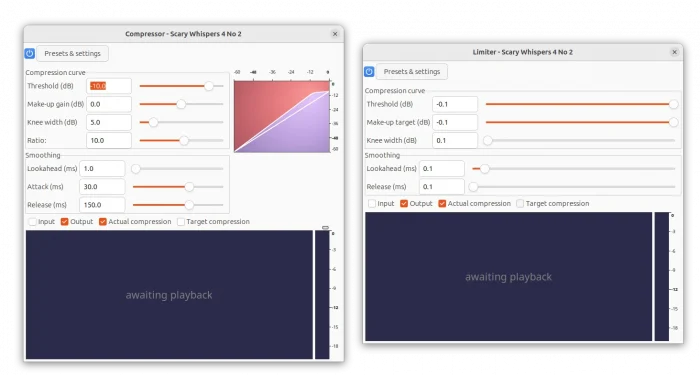Screen dimensions: 700x375
Task: Toggle the Limiter effect power icon
Action: [x=369, y=71]
